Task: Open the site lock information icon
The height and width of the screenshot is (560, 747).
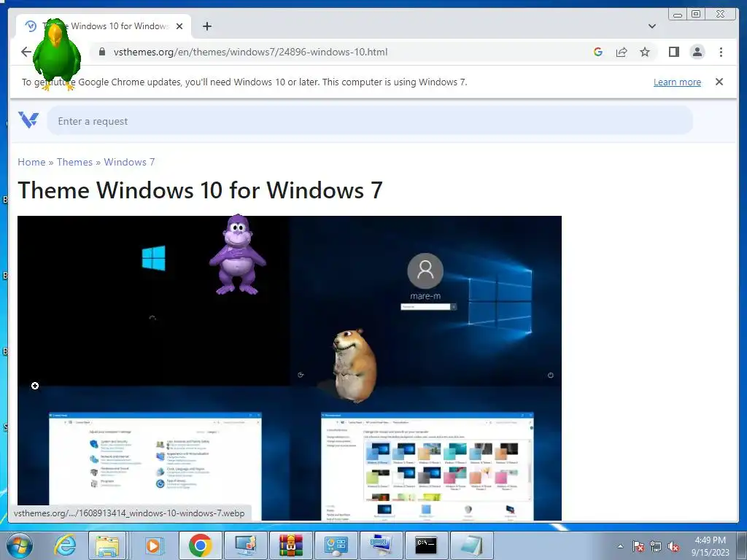Action: click(x=101, y=52)
